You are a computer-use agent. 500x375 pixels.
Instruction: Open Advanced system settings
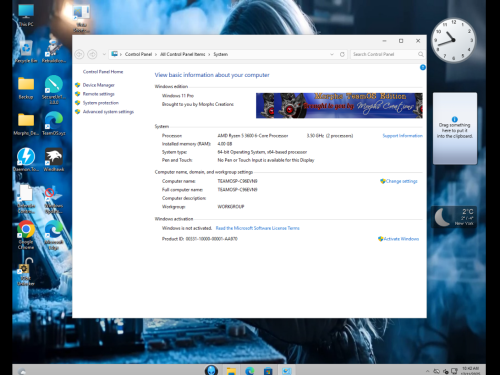point(108,112)
